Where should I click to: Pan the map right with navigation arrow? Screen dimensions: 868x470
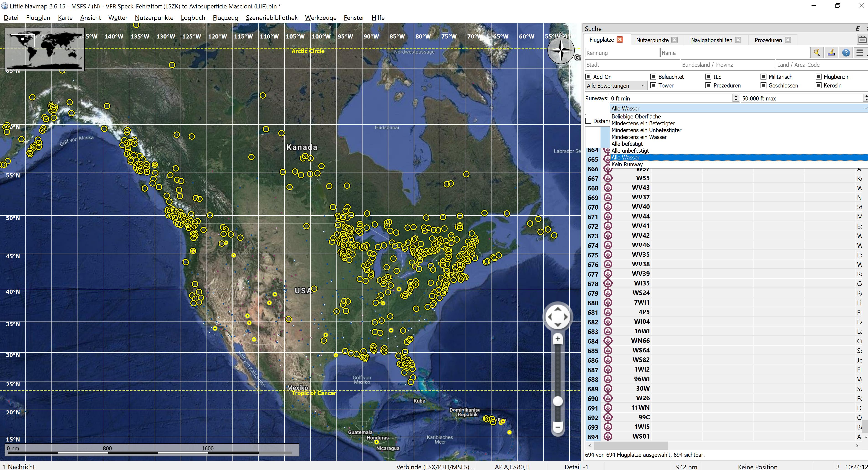coord(566,317)
